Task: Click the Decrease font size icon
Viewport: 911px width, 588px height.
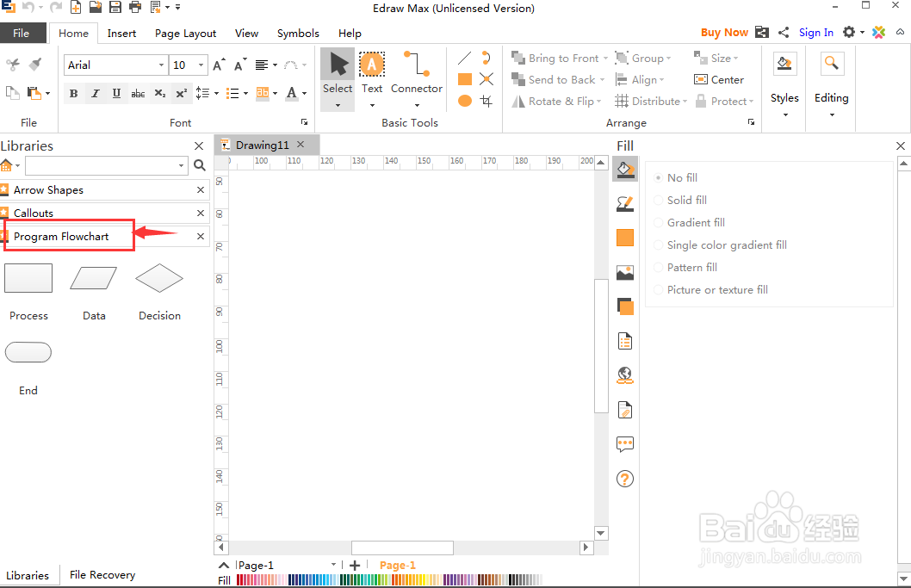Action: click(240, 65)
